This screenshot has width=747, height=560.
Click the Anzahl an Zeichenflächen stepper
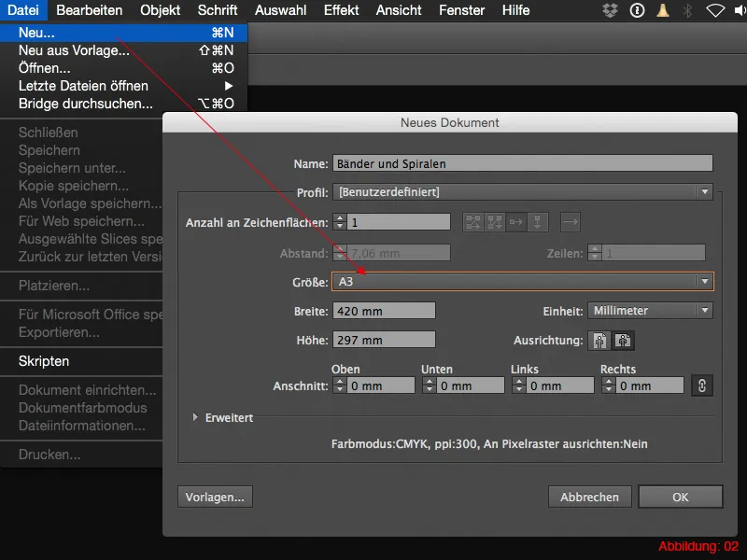coord(340,222)
